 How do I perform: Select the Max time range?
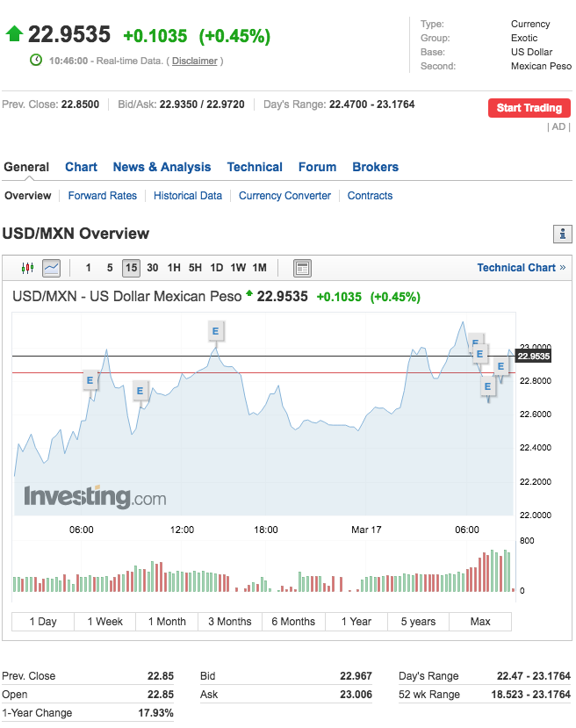pyautogui.click(x=480, y=622)
